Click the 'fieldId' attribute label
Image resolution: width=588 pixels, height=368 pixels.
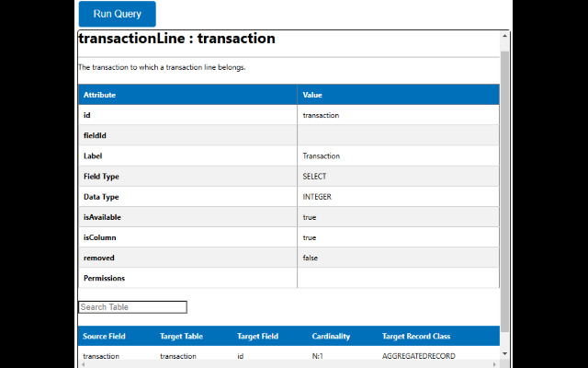[95, 135]
